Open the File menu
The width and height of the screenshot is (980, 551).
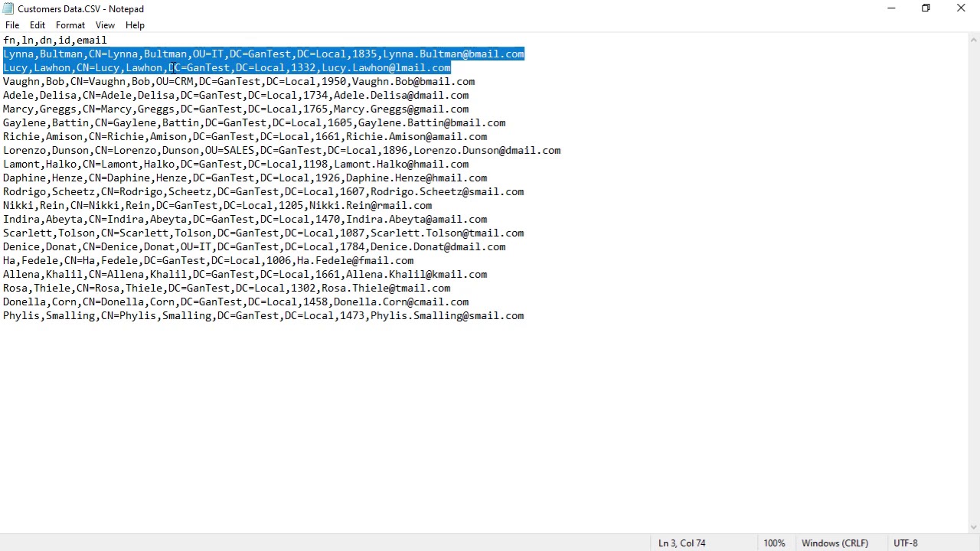coord(12,25)
